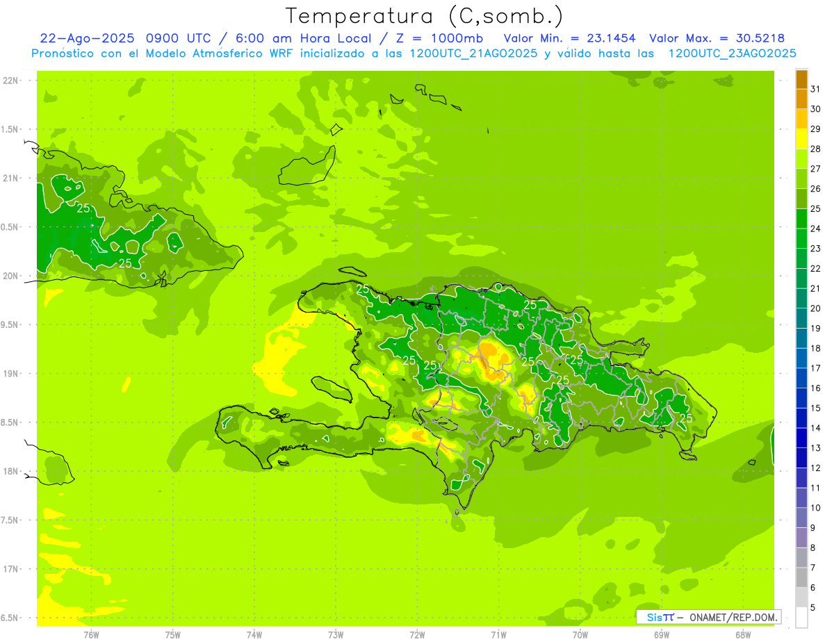This screenshot has width=834, height=644.
Task: Click the 'Temperatura (C,somb.)' title
Action: click(x=424, y=17)
